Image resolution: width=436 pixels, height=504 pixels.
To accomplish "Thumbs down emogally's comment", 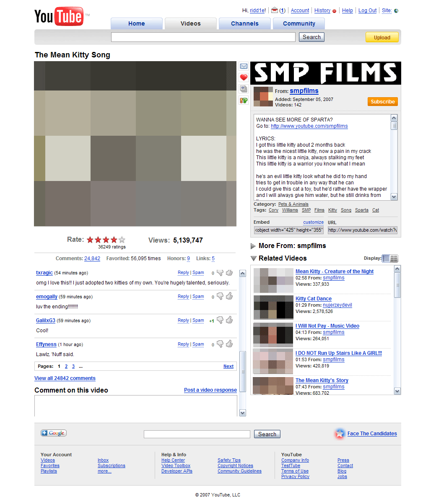I will point(220,297).
